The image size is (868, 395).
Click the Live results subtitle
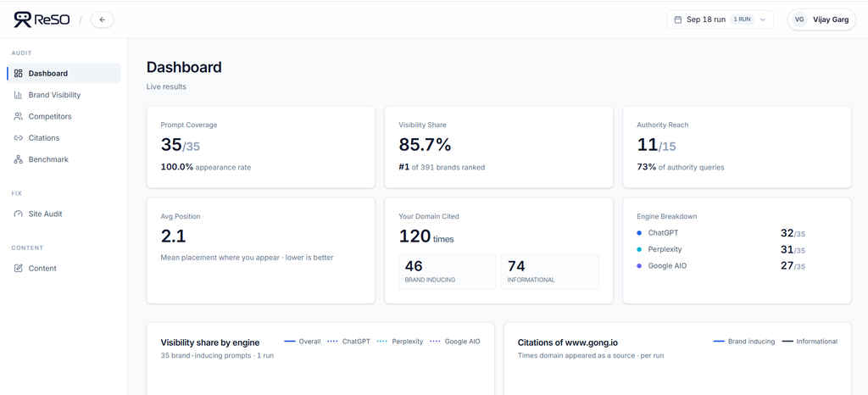[x=166, y=86]
